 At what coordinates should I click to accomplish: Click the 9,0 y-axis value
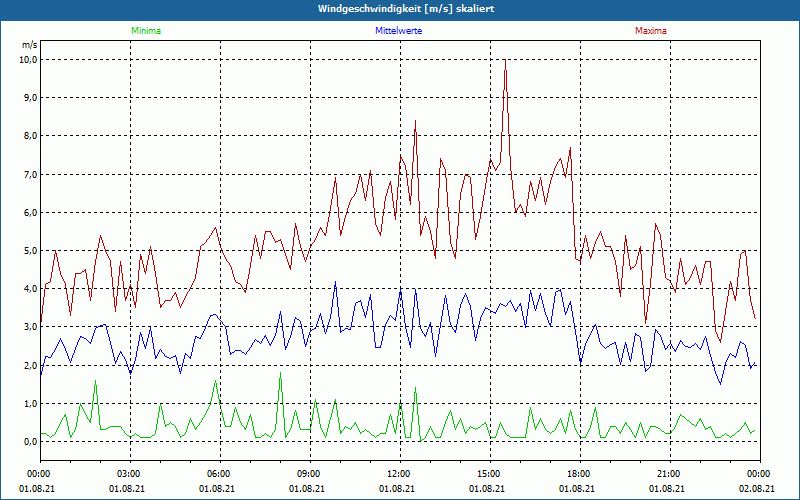(31, 97)
